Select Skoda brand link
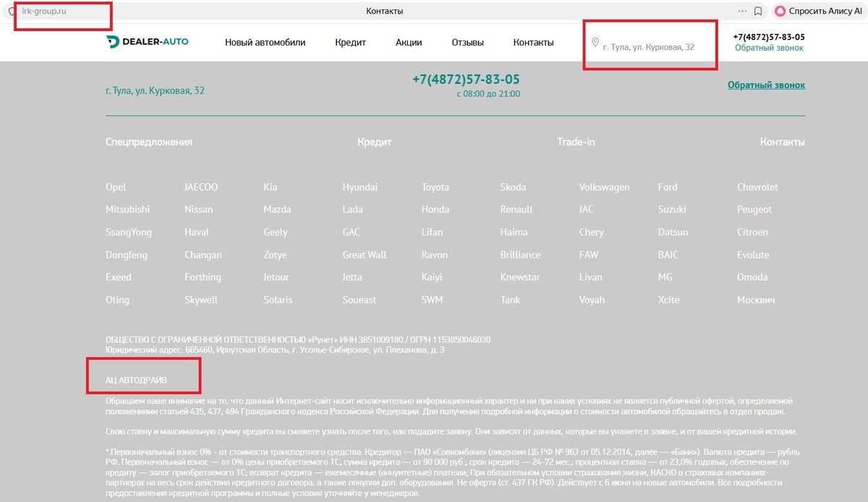The height and width of the screenshot is (502, 868). pyautogui.click(x=513, y=187)
